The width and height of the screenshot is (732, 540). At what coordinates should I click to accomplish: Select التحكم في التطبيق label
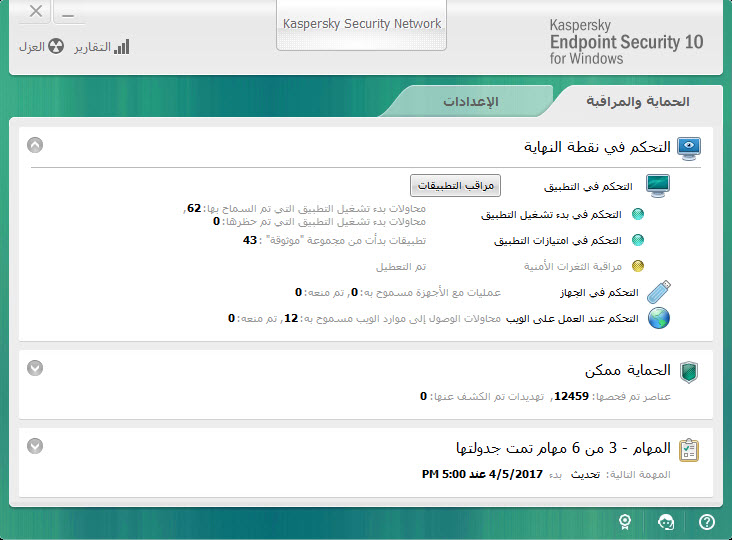pyautogui.click(x=588, y=187)
